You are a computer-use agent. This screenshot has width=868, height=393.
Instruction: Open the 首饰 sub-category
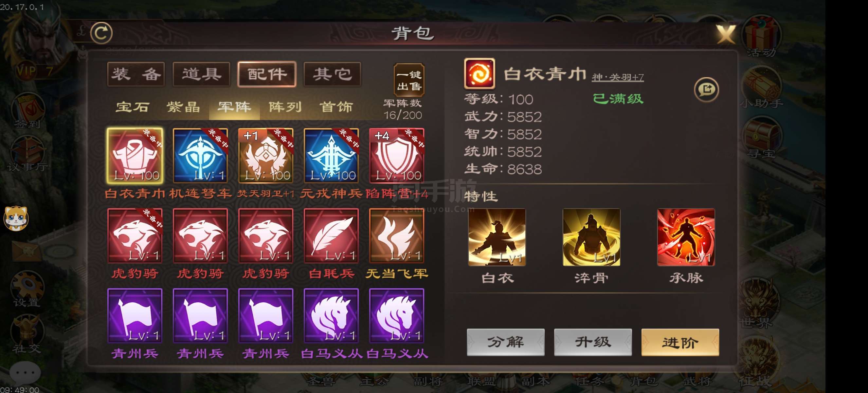[x=336, y=107]
